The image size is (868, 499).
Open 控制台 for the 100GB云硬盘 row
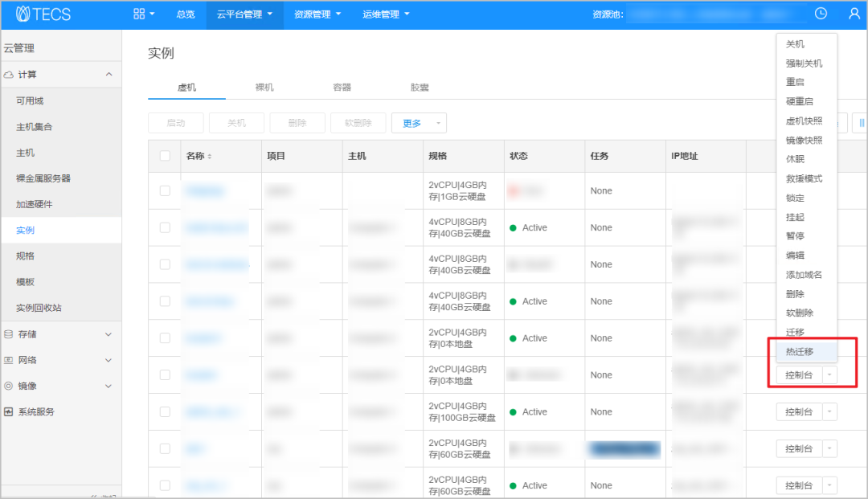(x=800, y=412)
